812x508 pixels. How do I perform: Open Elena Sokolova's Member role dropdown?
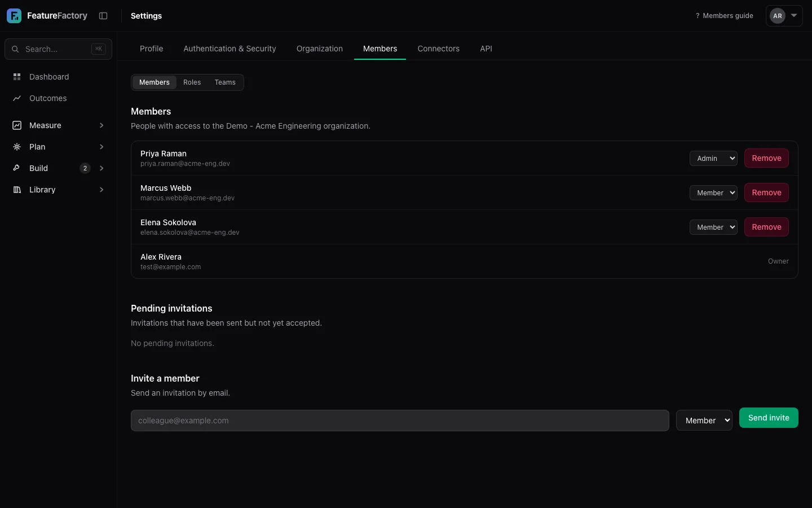713,227
